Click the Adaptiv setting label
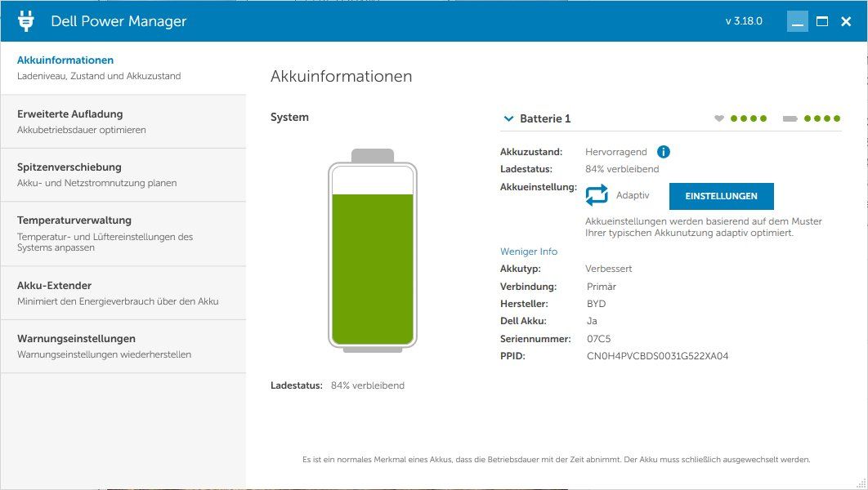 [633, 195]
